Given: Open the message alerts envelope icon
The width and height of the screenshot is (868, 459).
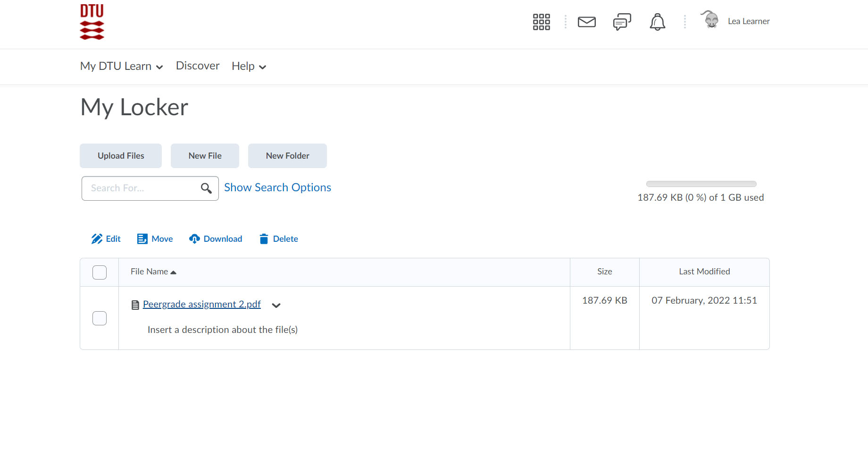Looking at the screenshot, I should tap(586, 22).
